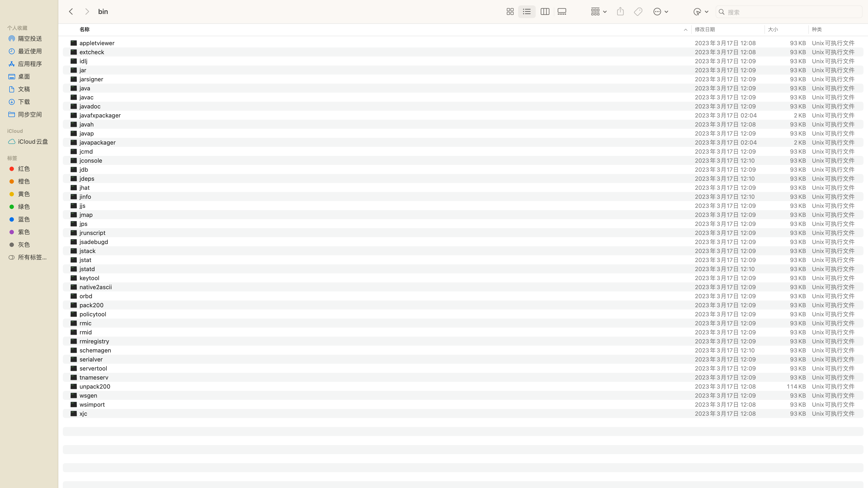Switch to list view
Image resolution: width=868 pixels, height=488 pixels.
527,12
